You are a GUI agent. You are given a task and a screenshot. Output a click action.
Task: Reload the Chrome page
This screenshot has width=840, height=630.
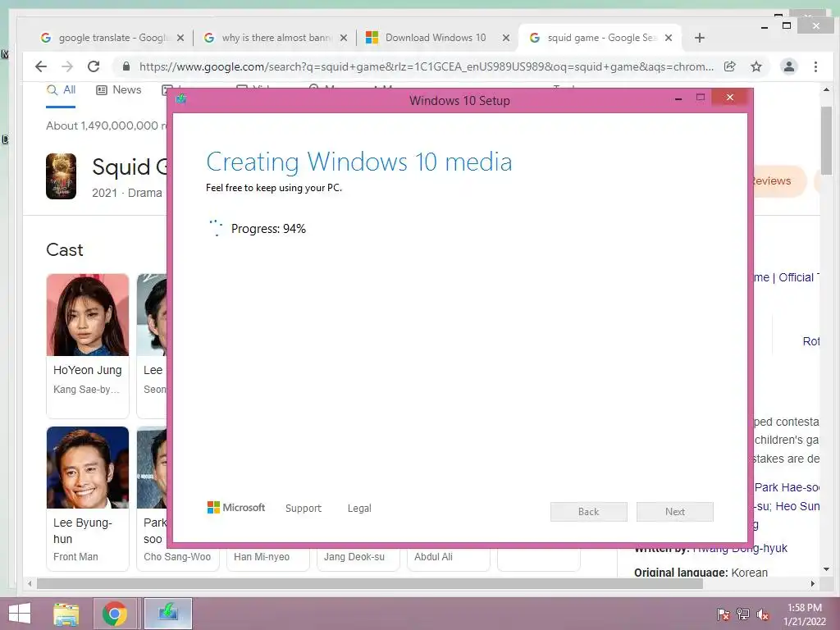coord(94,66)
